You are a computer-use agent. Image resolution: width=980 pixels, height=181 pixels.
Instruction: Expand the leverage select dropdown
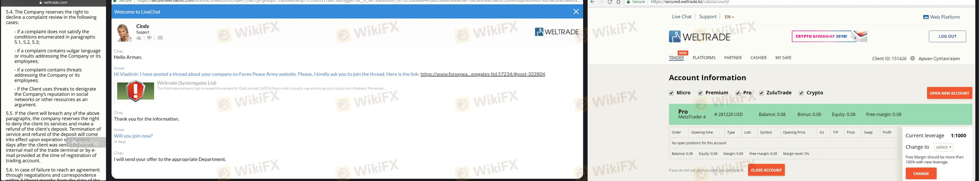(x=944, y=147)
